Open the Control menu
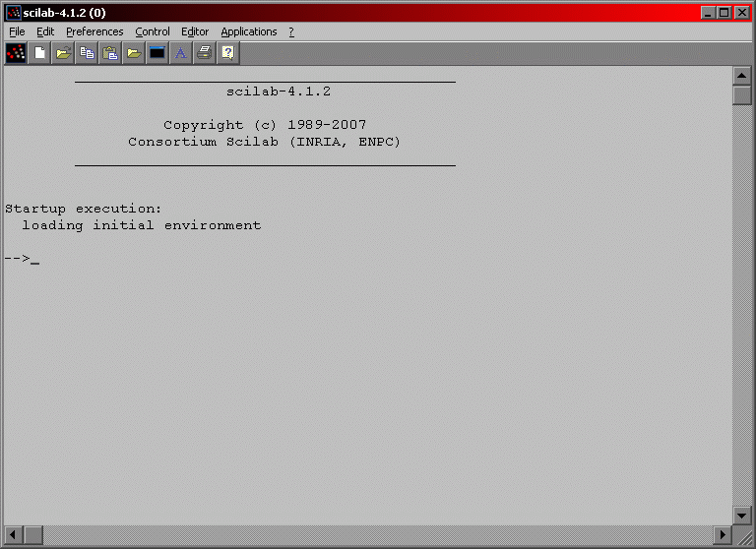Screen dimensions: 756x549 (153, 31)
